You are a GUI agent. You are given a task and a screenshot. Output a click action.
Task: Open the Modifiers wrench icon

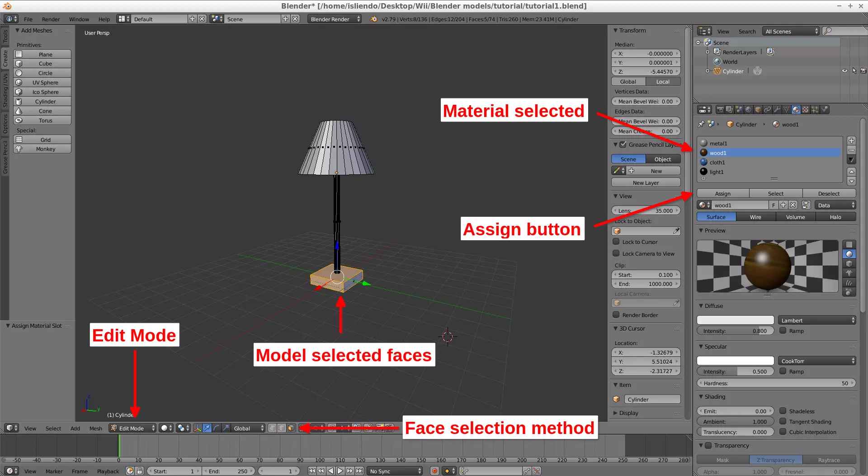coord(777,110)
